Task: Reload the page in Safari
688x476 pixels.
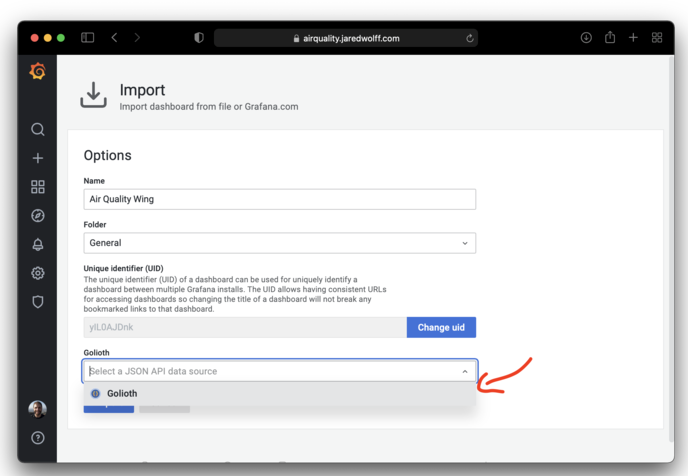Action: 470,38
